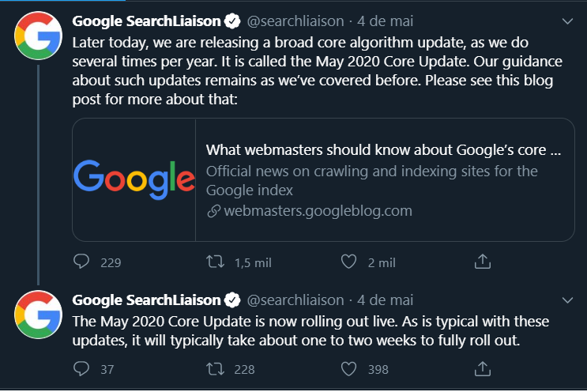
Task: Click the Google logo card thumbnail
Action: 134,179
